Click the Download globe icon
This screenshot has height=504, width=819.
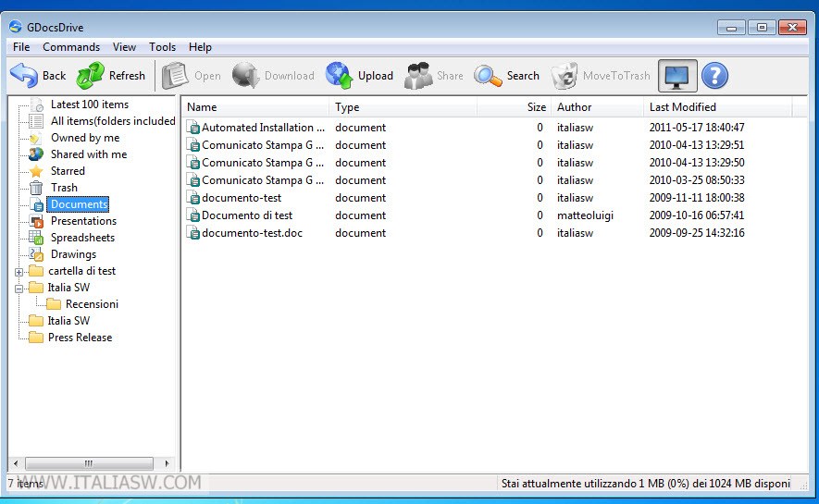point(245,76)
